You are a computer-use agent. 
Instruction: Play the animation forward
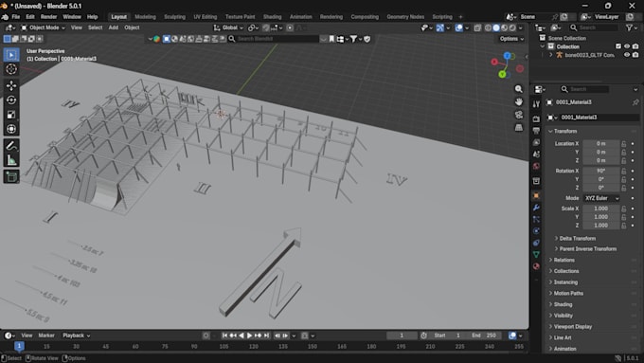click(249, 336)
